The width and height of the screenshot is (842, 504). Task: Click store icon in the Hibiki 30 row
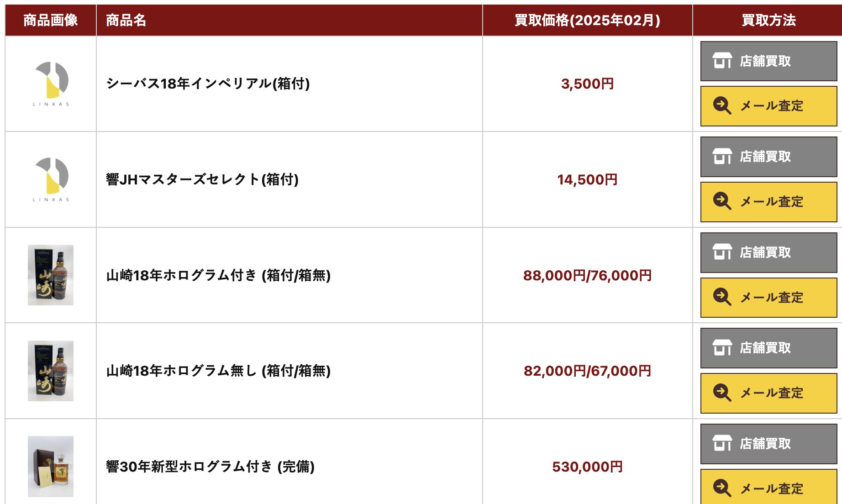click(722, 443)
